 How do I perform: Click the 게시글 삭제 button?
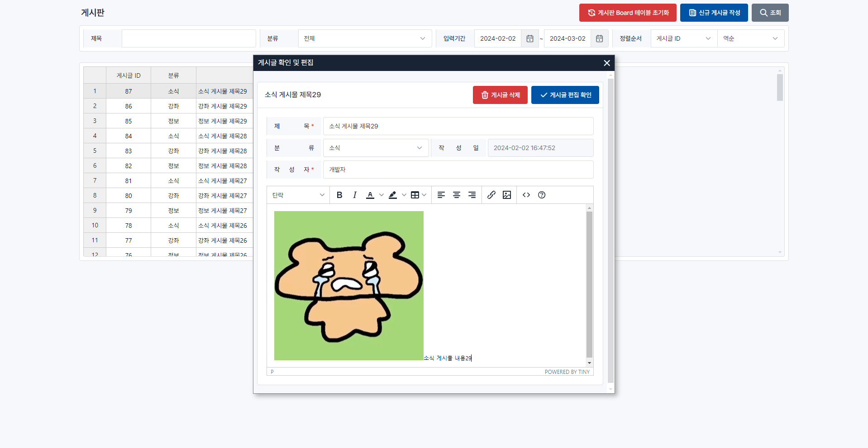(x=500, y=95)
